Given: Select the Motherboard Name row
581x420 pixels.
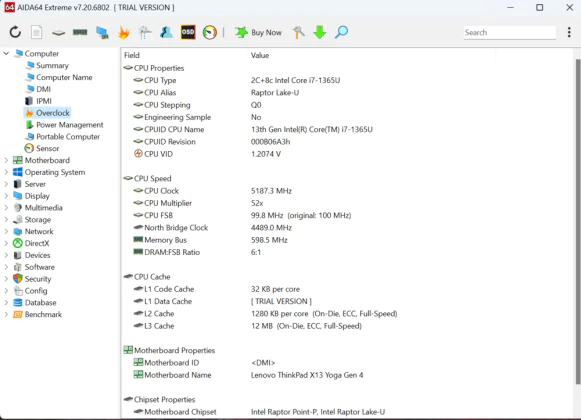Looking at the screenshot, I should 347,375.
